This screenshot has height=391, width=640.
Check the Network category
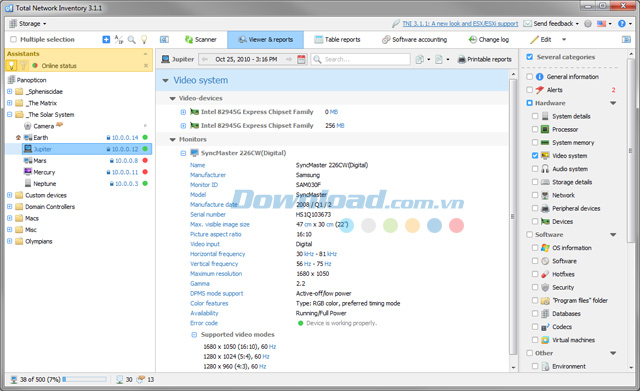point(535,195)
